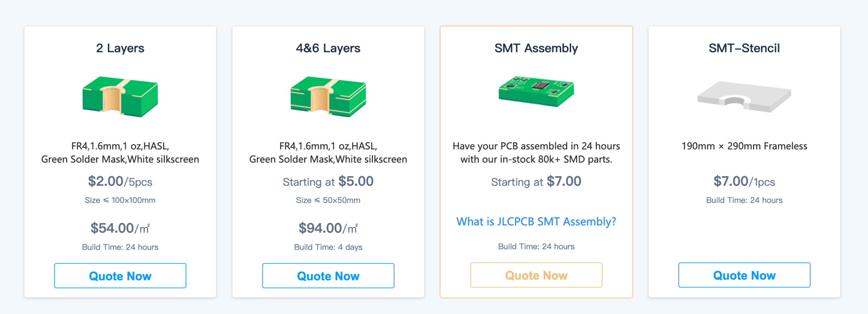The image size is (868, 314).
Task: Open the What is JLCPCB SMT Assembly link
Action: point(536,221)
